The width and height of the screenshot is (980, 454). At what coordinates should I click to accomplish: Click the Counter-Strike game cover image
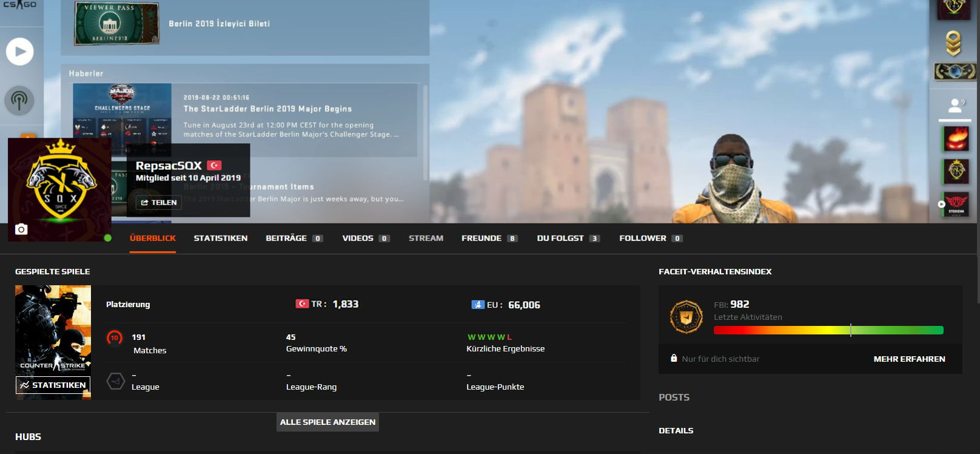(53, 342)
